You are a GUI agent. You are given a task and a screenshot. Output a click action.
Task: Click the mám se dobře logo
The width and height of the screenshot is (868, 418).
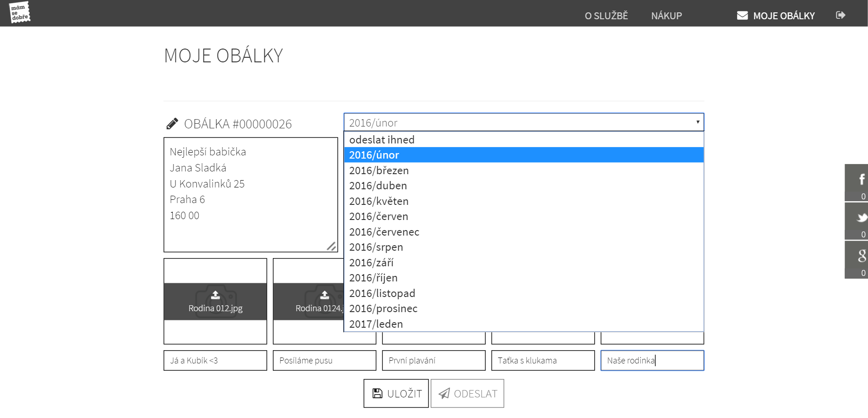pos(20,12)
